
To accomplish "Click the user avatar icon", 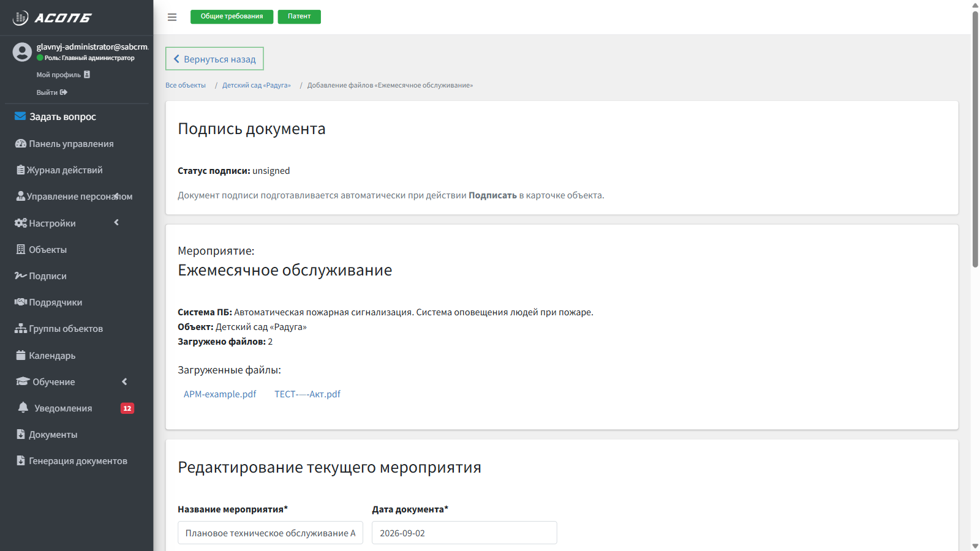I will [22, 52].
